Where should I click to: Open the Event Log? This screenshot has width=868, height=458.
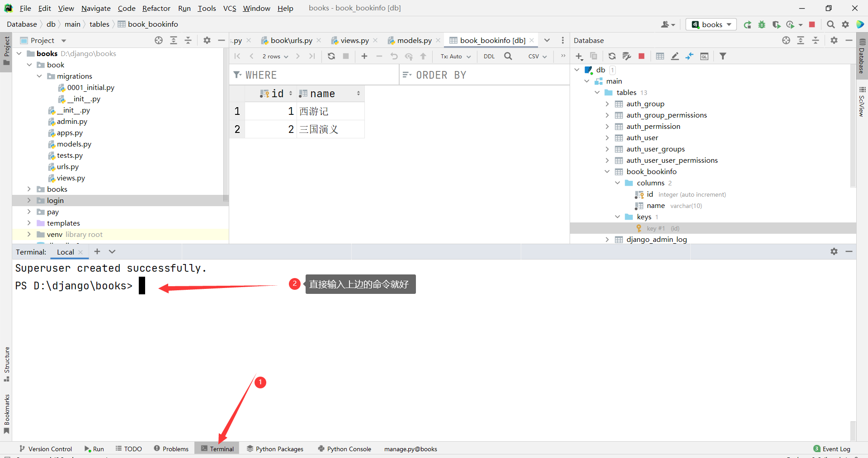[x=832, y=449]
